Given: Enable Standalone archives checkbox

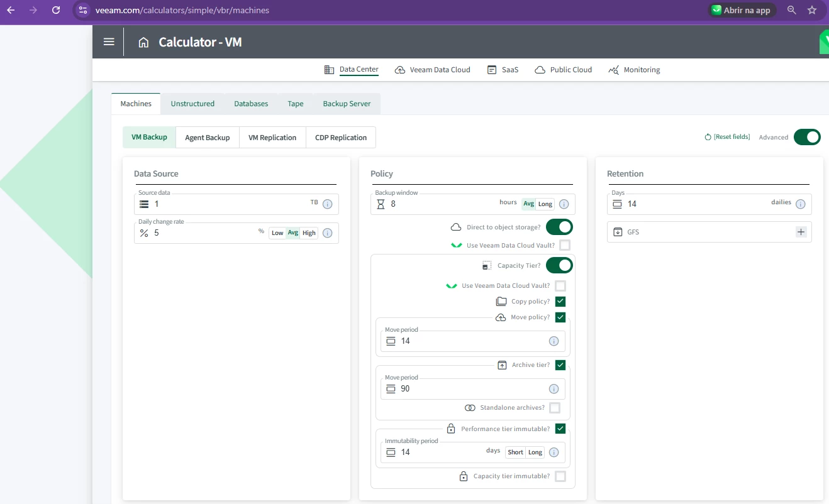Looking at the screenshot, I should (555, 408).
